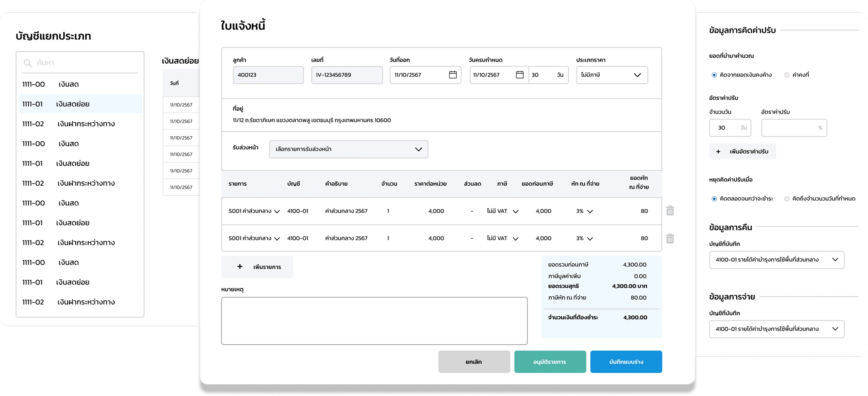Click the 30 วัน due days field

[x=548, y=75]
